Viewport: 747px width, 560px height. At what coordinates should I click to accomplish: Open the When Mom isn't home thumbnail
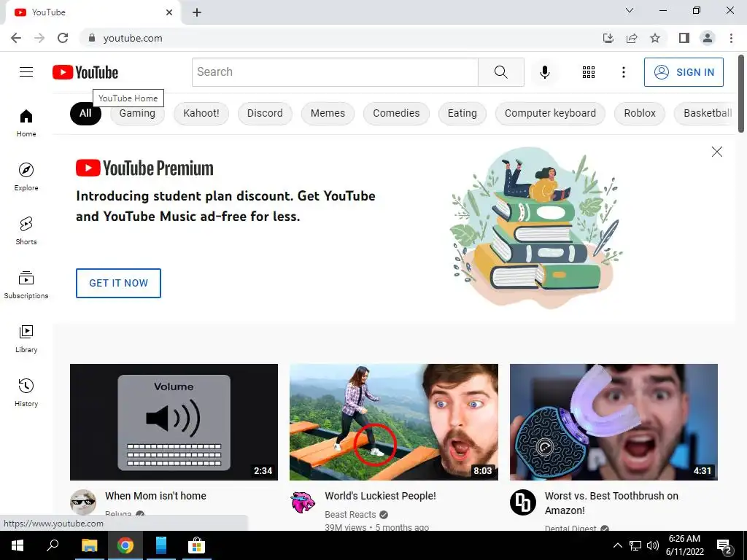tap(174, 422)
